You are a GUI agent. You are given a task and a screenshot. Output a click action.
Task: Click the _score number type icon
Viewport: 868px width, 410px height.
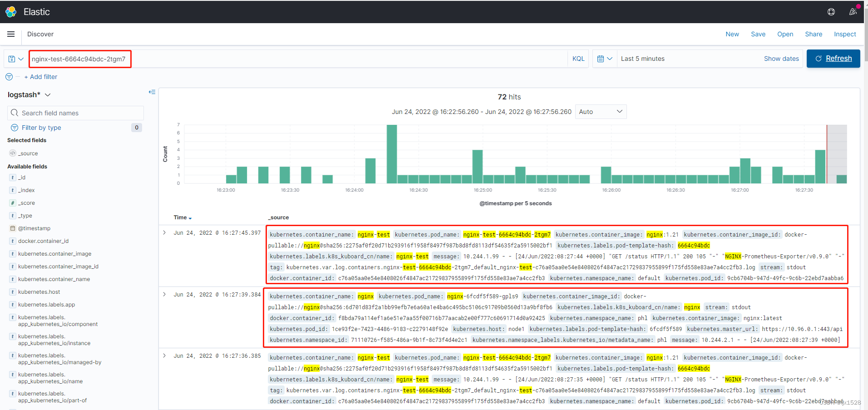coord(13,203)
